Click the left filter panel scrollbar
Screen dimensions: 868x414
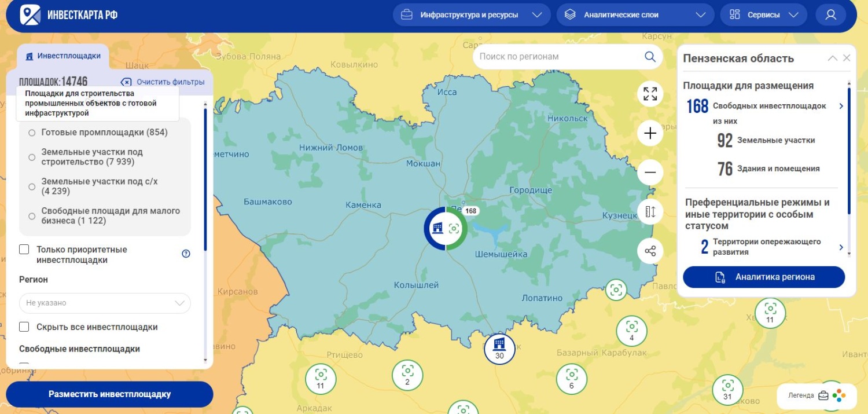coord(205,179)
